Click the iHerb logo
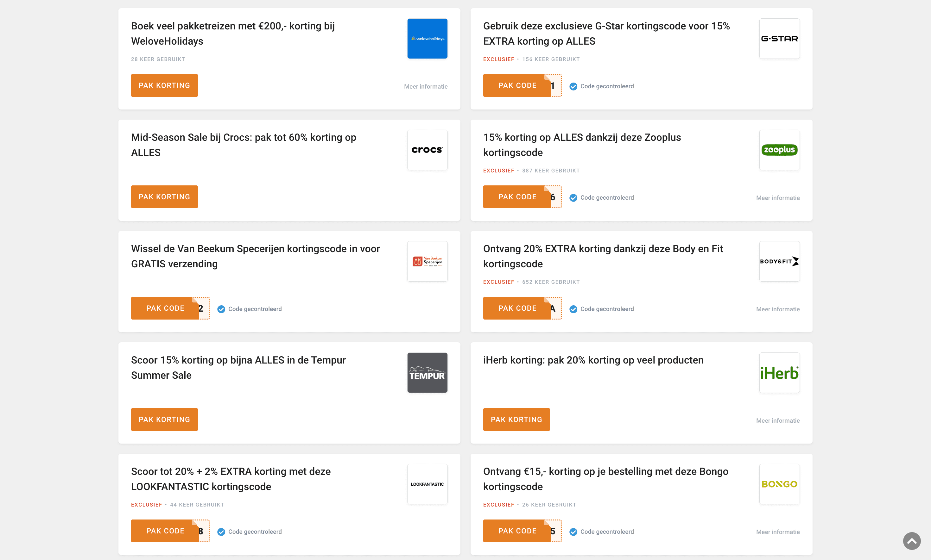 click(779, 372)
